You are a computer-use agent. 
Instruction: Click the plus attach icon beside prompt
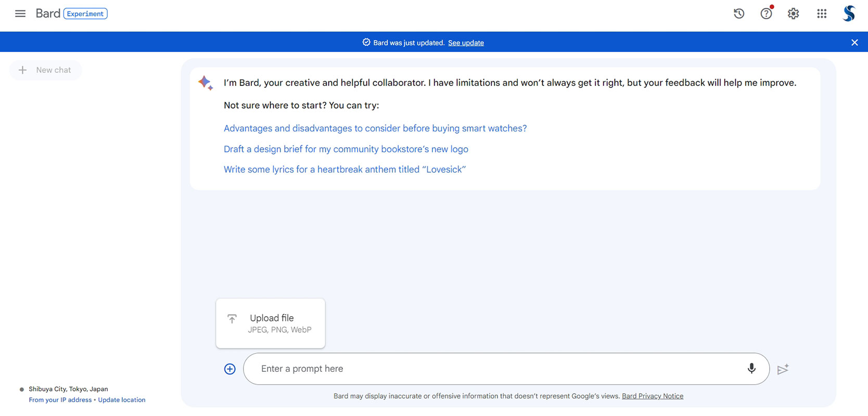pos(229,369)
